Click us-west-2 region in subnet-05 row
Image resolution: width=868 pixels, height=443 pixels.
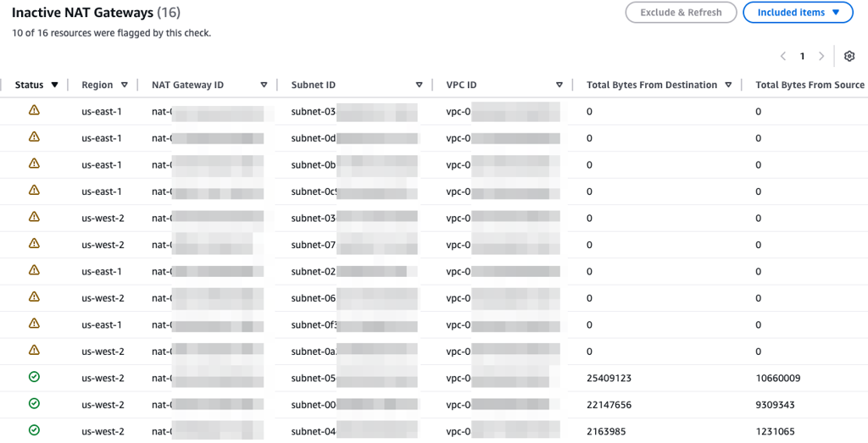pos(103,379)
